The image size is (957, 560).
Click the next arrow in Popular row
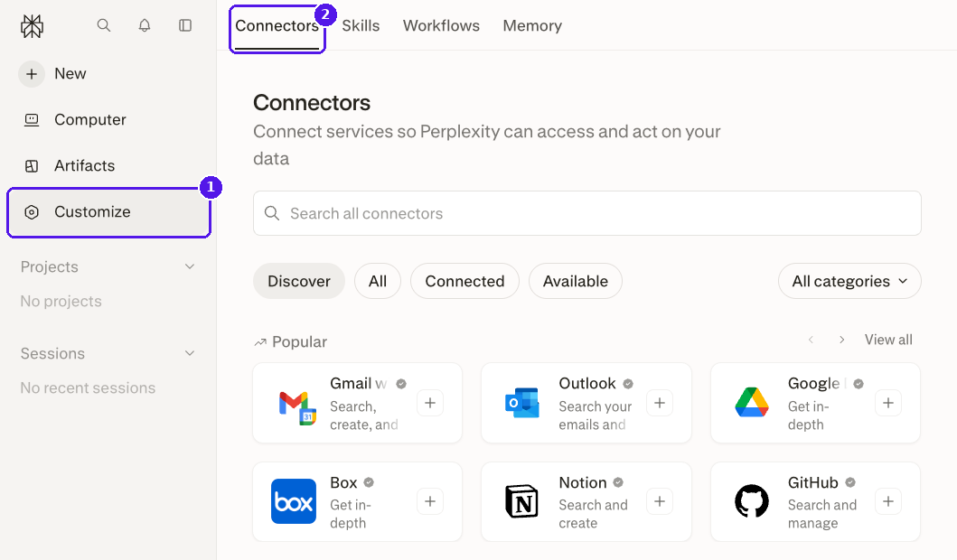(x=841, y=340)
